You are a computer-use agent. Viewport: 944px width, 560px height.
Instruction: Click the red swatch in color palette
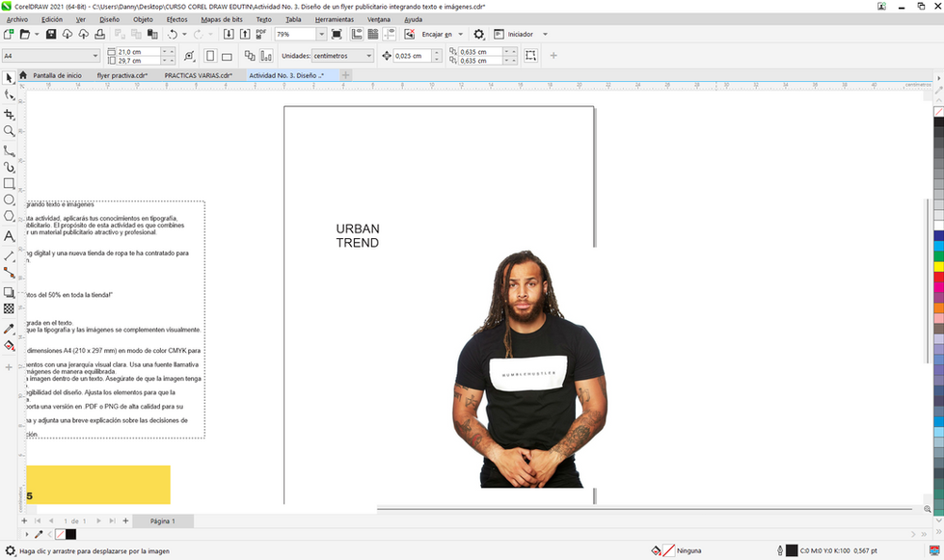click(x=938, y=277)
